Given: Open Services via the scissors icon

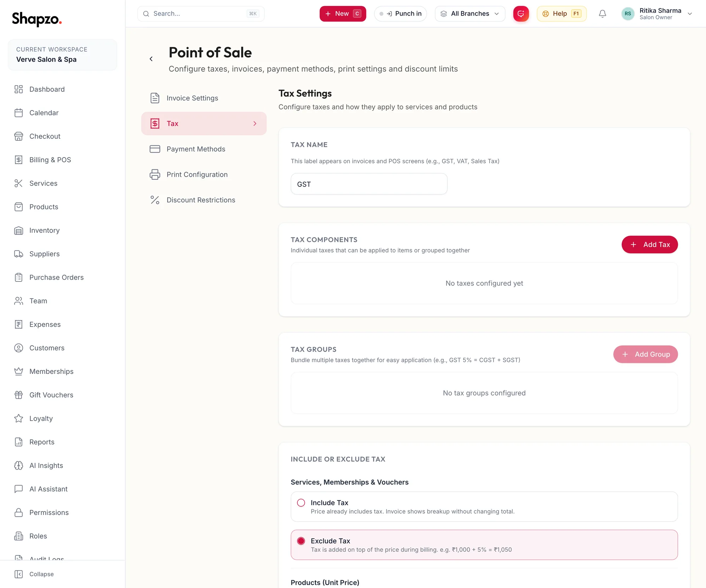Looking at the screenshot, I should pos(19,183).
